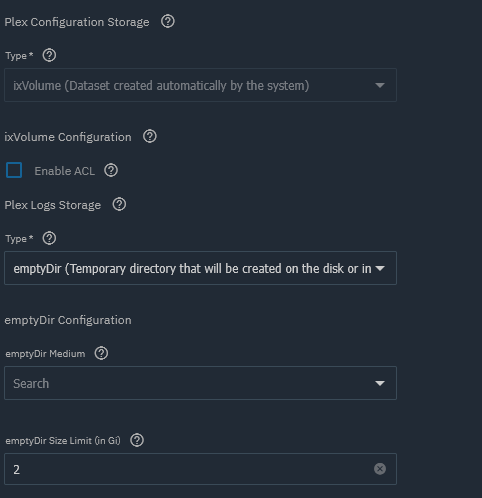Image resolution: width=482 pixels, height=498 pixels.
Task: Open help for Plex Logs Storage
Action: coord(119,204)
